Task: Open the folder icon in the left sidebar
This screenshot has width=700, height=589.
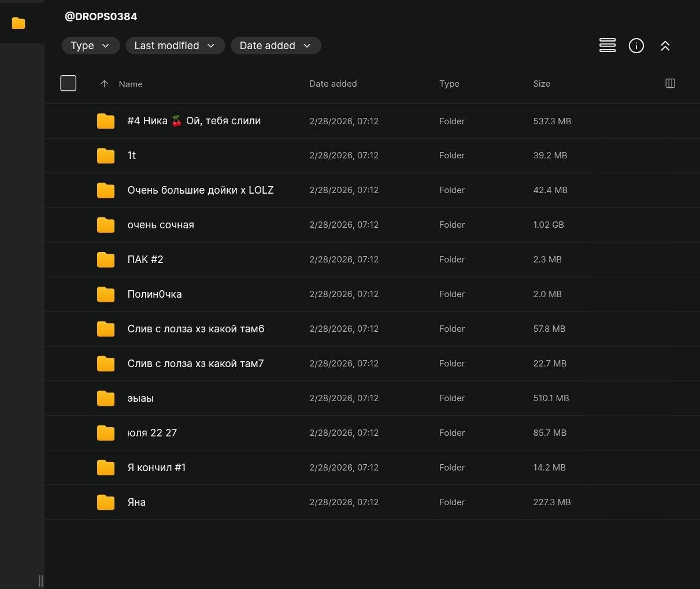Action: [x=18, y=23]
